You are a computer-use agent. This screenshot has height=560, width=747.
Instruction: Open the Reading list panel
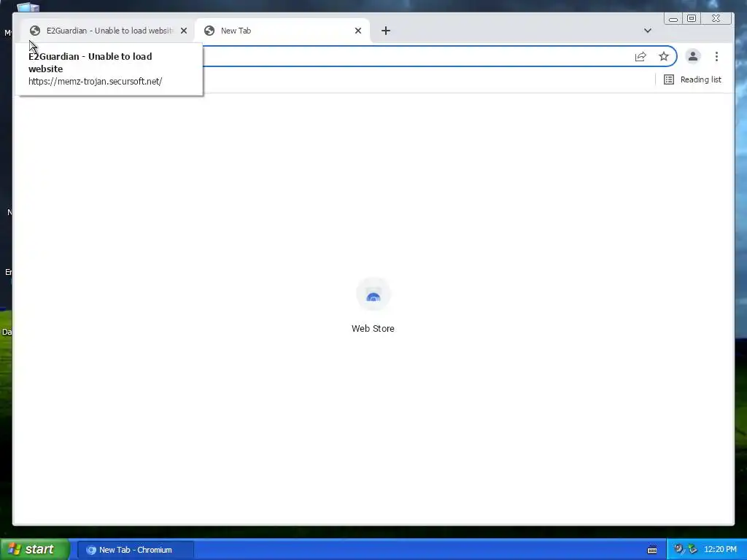pos(693,79)
